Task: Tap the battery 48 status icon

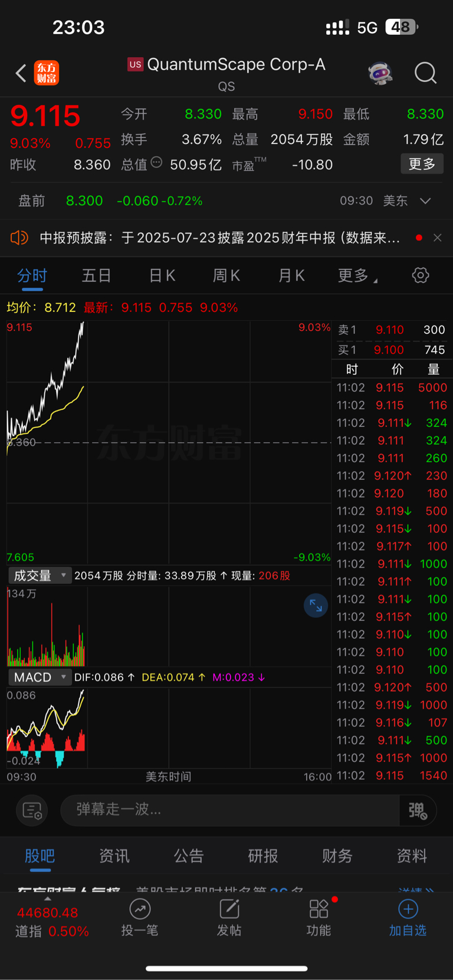Action: pyautogui.click(x=402, y=27)
